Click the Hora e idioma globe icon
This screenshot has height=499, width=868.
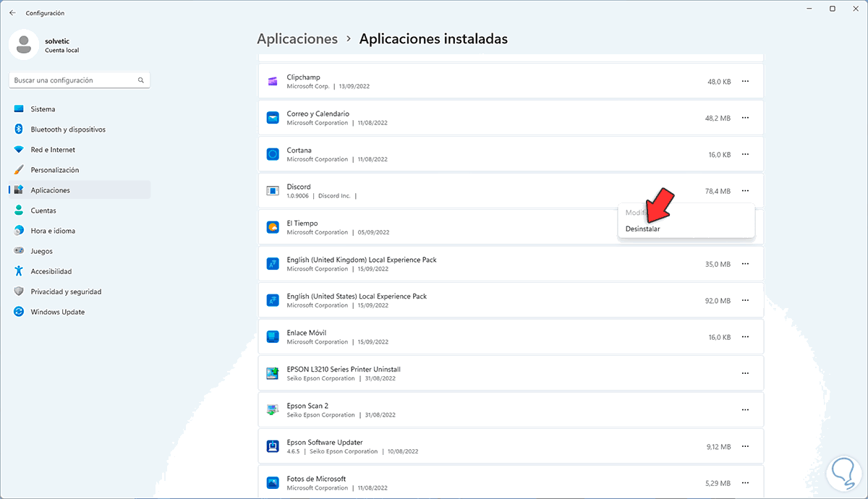pyautogui.click(x=19, y=231)
